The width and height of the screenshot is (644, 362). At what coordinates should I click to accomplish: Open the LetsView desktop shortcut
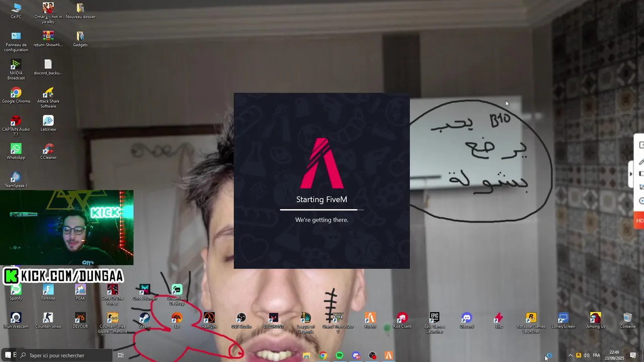pyautogui.click(x=48, y=123)
